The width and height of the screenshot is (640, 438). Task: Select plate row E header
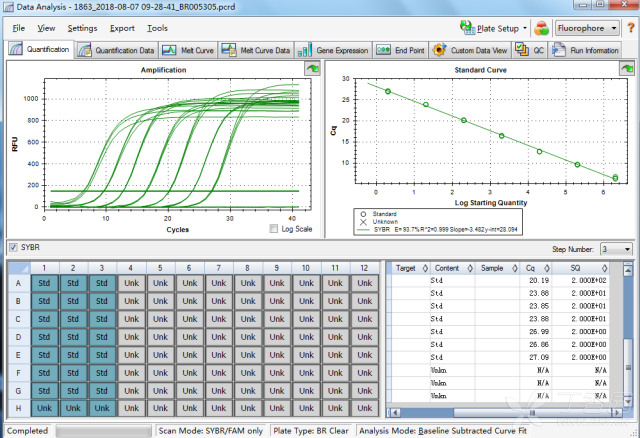tap(19, 355)
